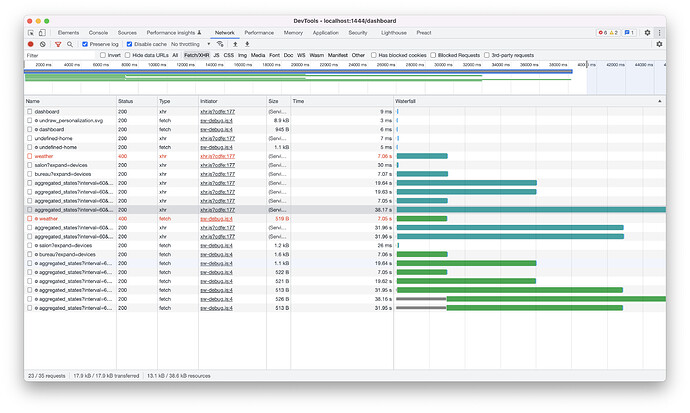The width and height of the screenshot is (690, 413).
Task: Click the export HAR download icon
Action: pyautogui.click(x=247, y=44)
